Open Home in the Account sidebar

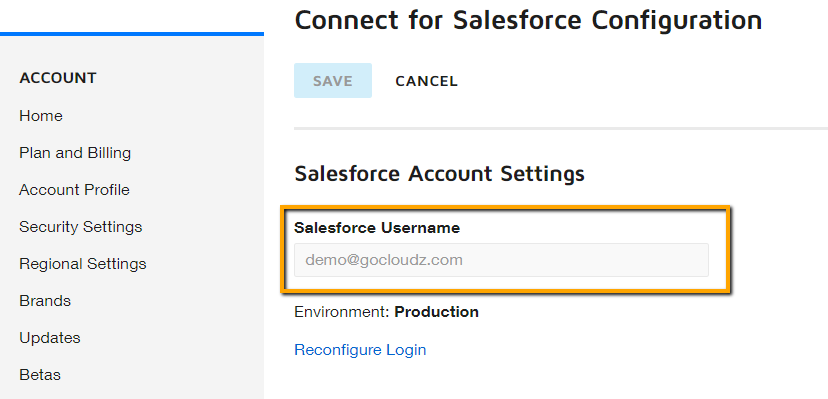click(x=41, y=116)
